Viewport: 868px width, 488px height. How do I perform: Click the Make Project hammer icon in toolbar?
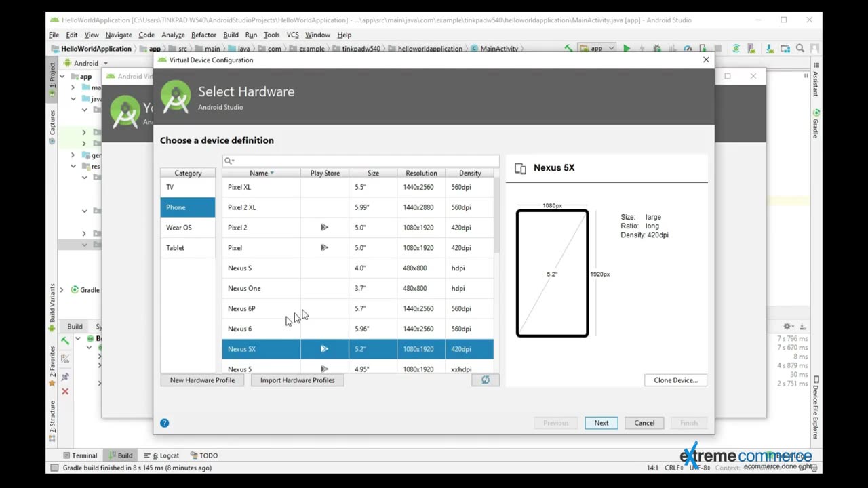(x=568, y=49)
